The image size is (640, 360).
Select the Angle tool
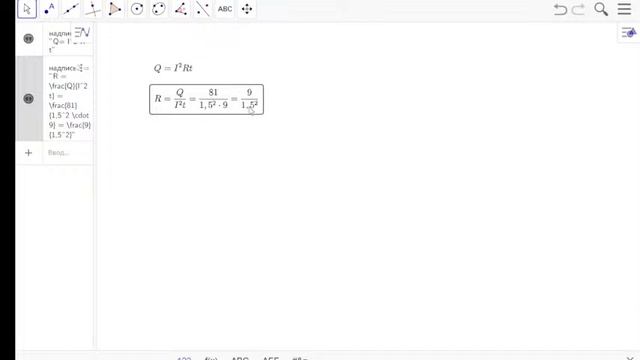click(181, 9)
